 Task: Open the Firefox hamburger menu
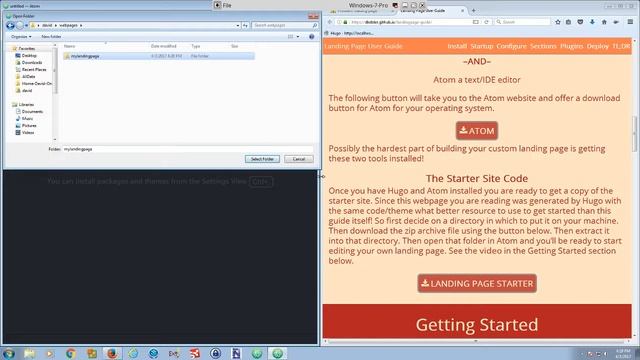pos(631,22)
